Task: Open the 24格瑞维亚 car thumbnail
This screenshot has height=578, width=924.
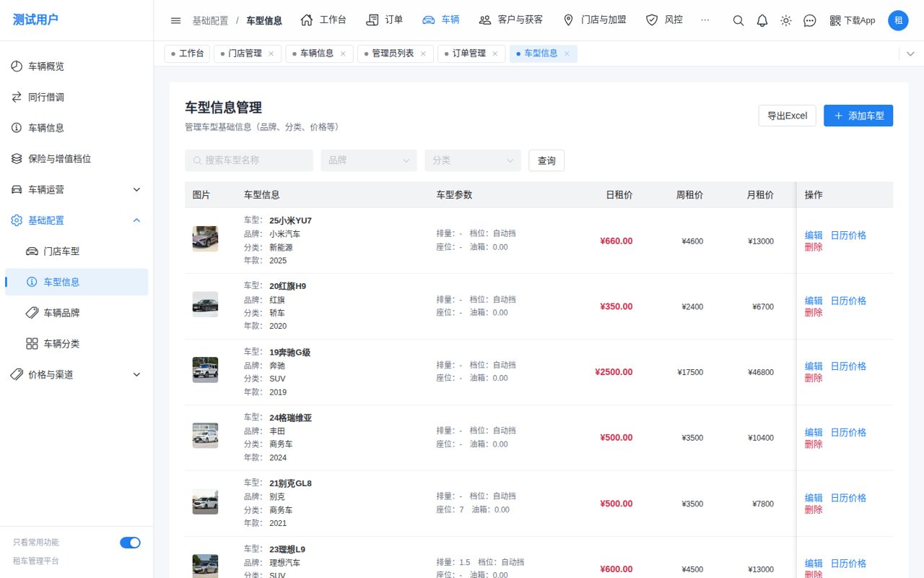Action: [205, 436]
